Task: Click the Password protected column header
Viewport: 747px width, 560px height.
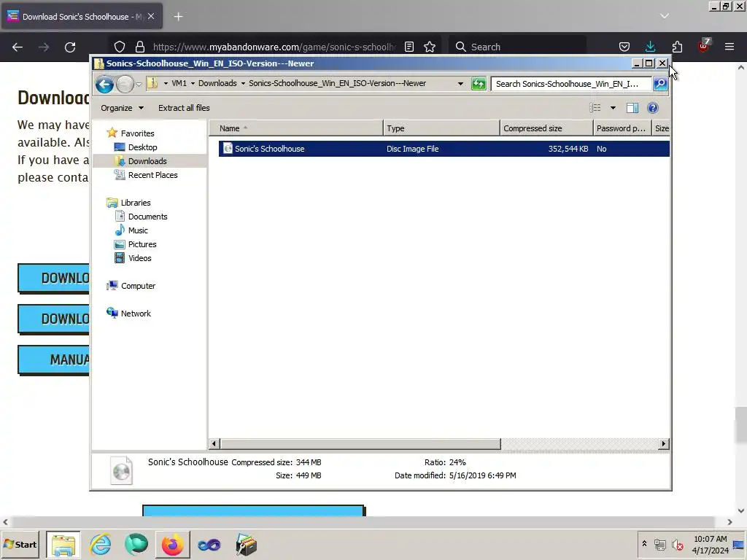Action: coord(622,128)
